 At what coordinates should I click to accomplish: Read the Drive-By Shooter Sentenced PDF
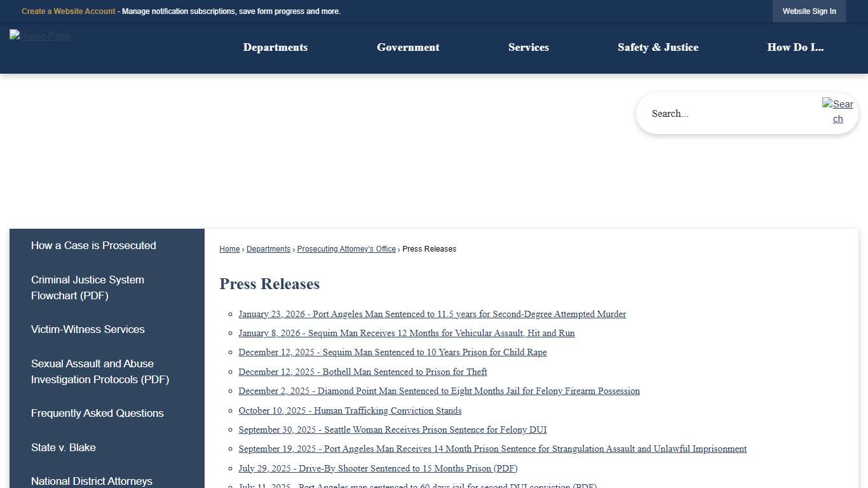tap(378, 468)
